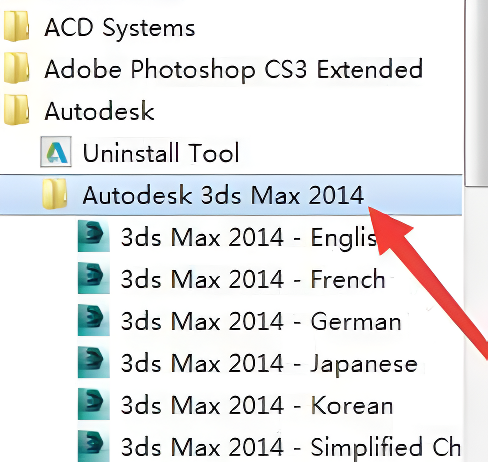Launch 3ds Max 2014 - Japanese entry
Image resolution: width=488 pixels, height=462 pixels.
(x=269, y=363)
